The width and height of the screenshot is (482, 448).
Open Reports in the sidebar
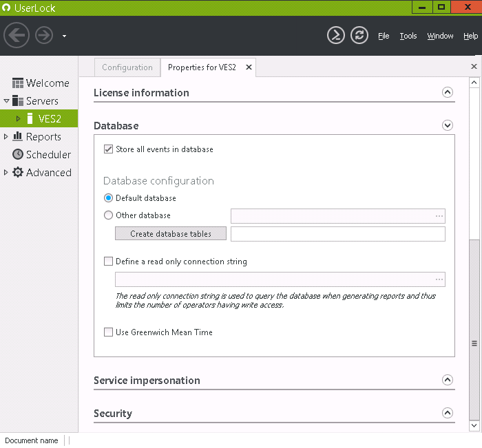(43, 137)
